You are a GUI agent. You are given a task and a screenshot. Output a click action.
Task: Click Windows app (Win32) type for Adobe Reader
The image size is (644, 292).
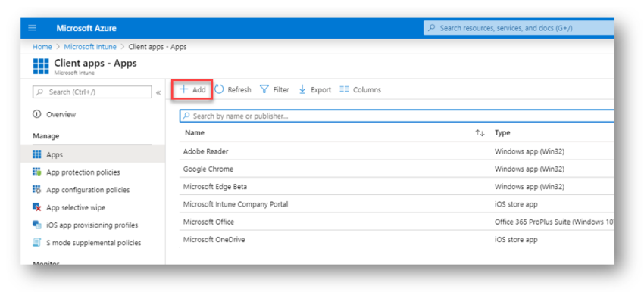click(530, 151)
